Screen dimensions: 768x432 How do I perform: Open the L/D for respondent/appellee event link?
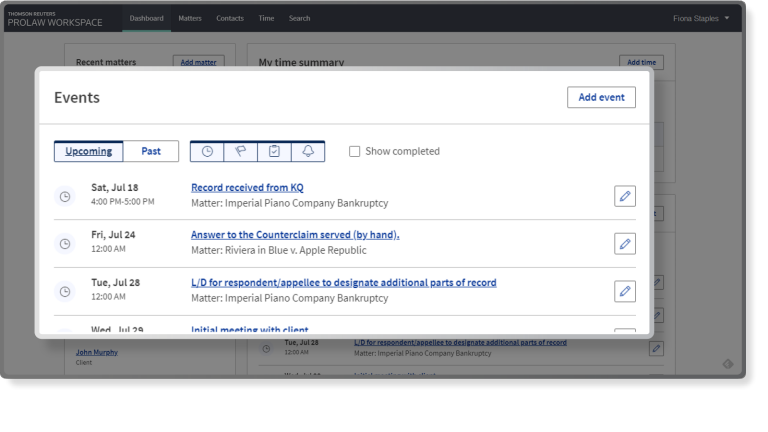[x=343, y=283]
